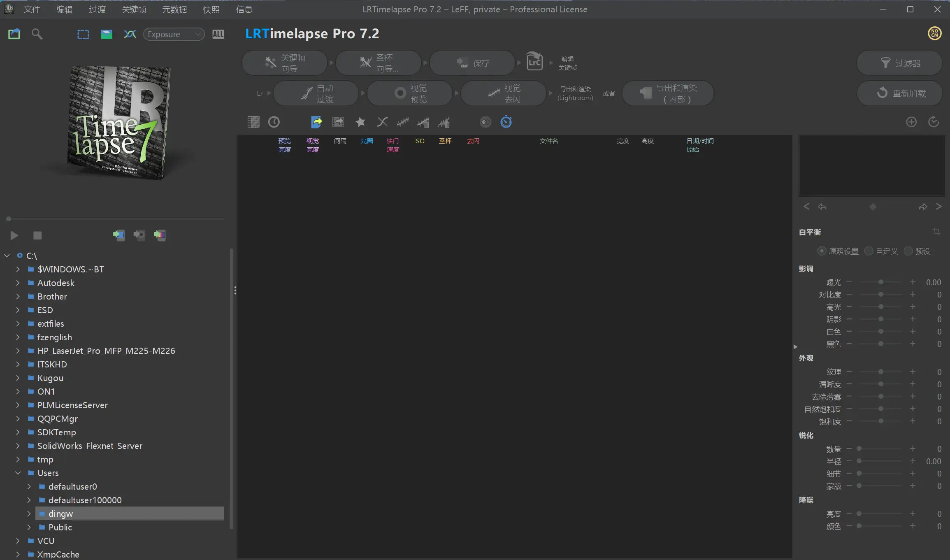Collapse the Users folder
Viewport: 950px width, 560px height.
point(18,473)
